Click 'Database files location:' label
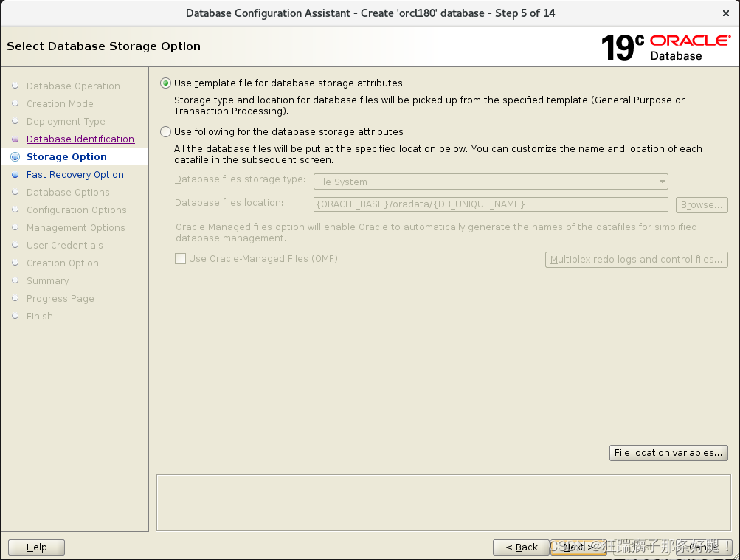Screen dimensions: 740x560 (229, 203)
